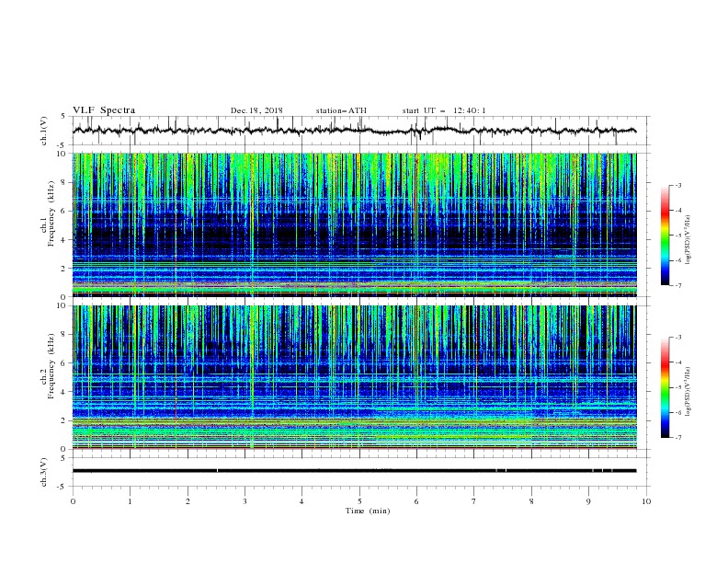The image size is (728, 563).
Task: Click the ch.2 spectrogram plot
Action: tap(354, 377)
